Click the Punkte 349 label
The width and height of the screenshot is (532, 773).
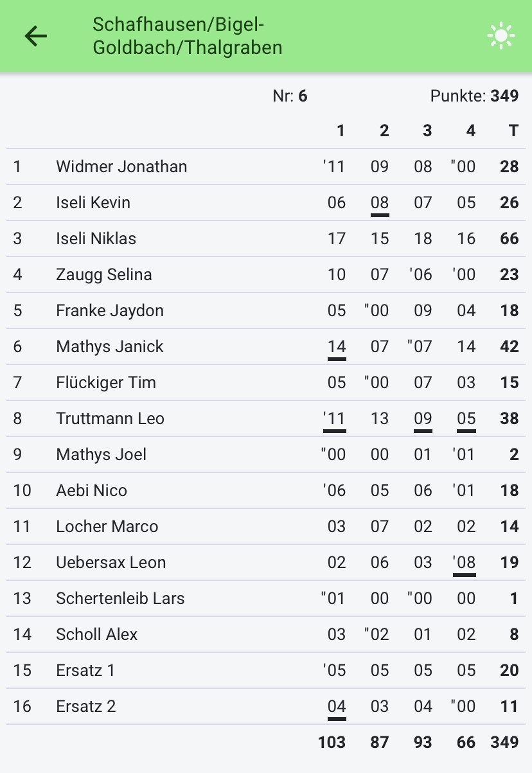(x=474, y=96)
